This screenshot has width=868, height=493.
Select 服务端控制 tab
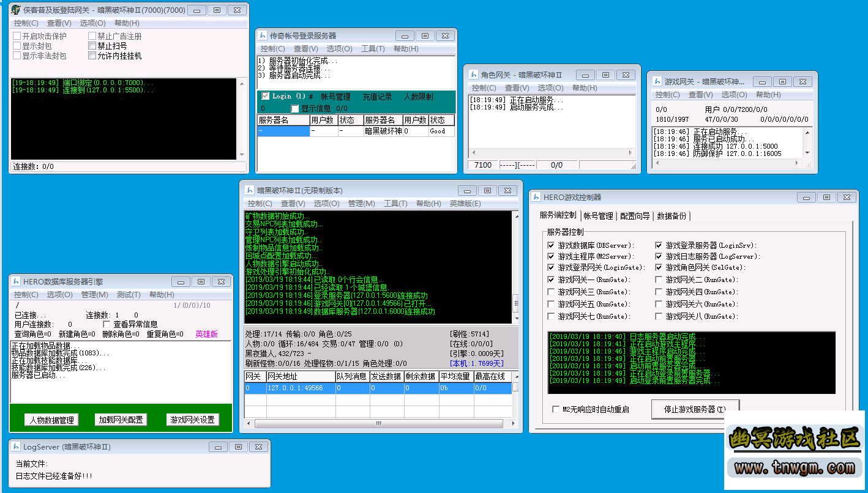(x=558, y=215)
